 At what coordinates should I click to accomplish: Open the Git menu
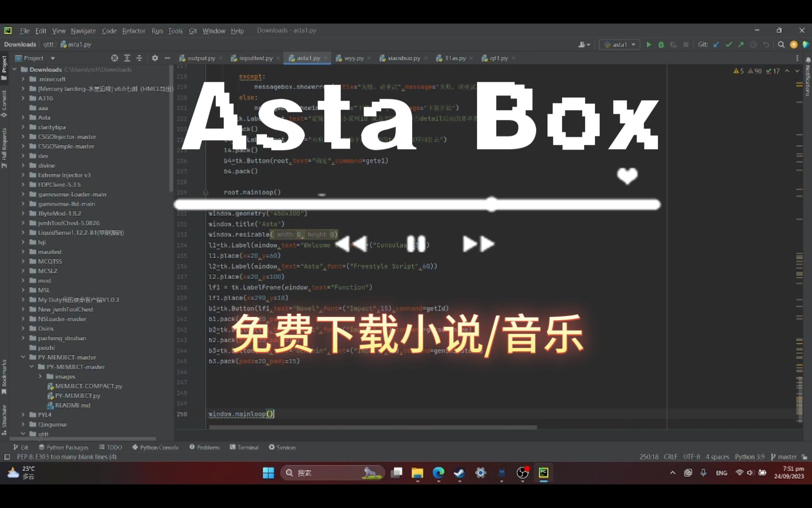point(193,31)
